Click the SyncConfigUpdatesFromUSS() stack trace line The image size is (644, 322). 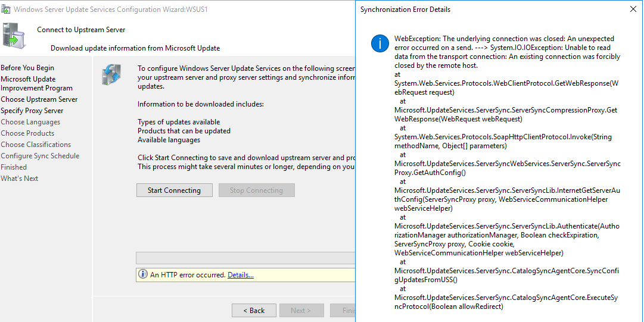pos(507,275)
